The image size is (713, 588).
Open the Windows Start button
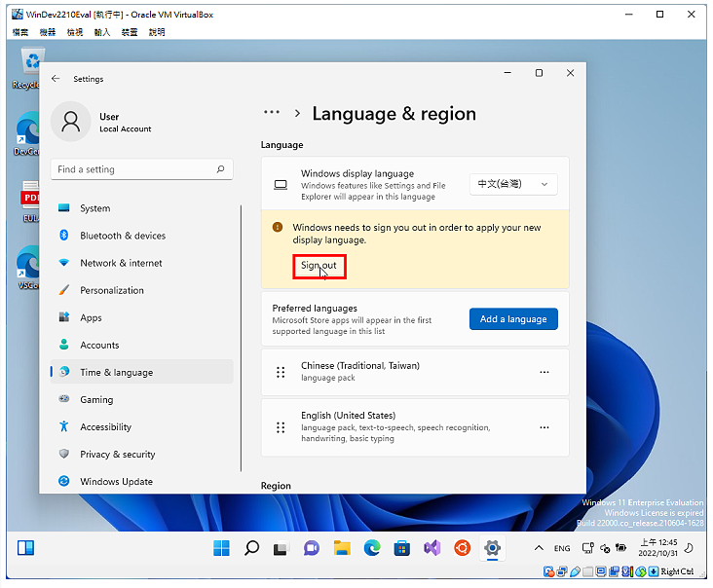[221, 548]
